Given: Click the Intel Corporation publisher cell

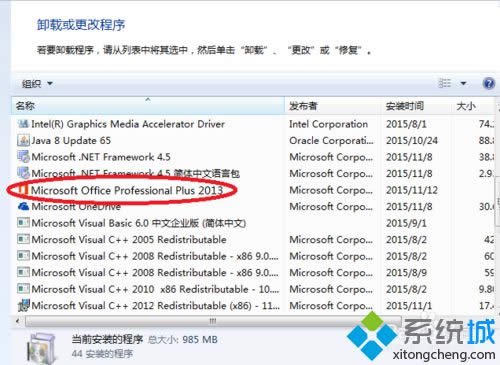Looking at the screenshot, I should point(328,124).
